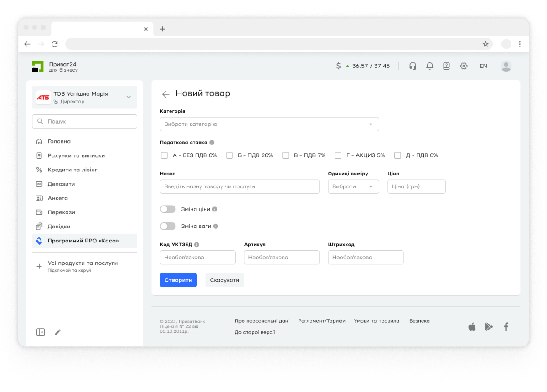
Task: Enable the Зміна ціни toggle
Action: click(x=168, y=209)
